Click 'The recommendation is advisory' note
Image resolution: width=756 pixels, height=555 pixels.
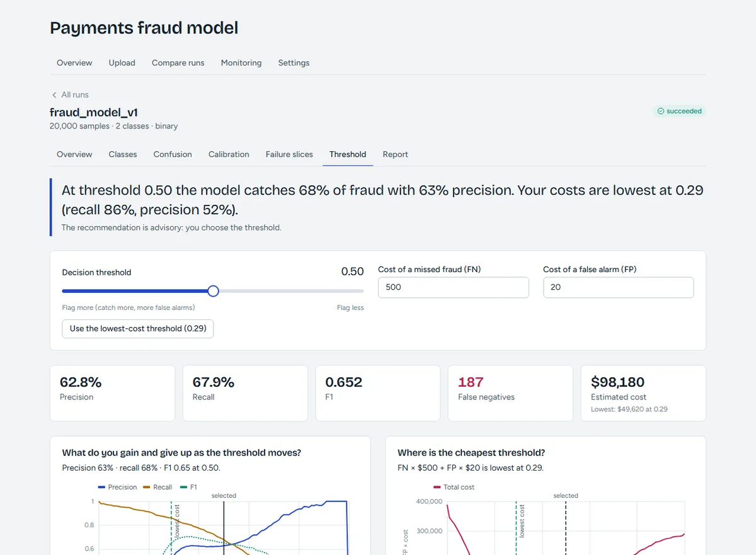tap(171, 227)
